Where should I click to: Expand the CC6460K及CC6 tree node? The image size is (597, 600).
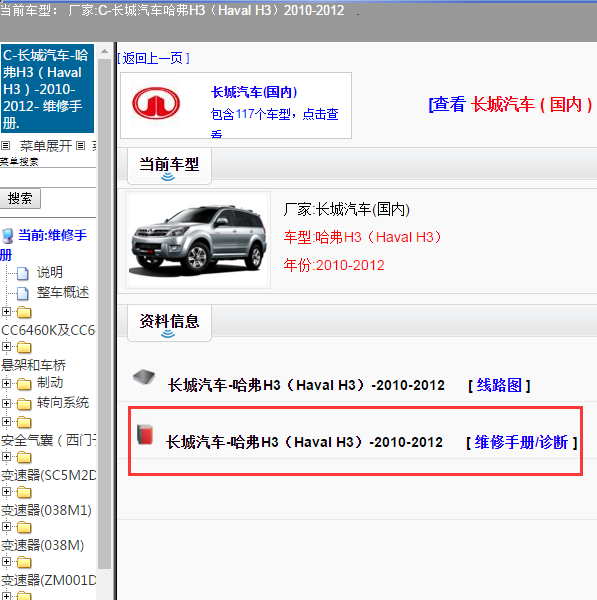(x=6, y=311)
